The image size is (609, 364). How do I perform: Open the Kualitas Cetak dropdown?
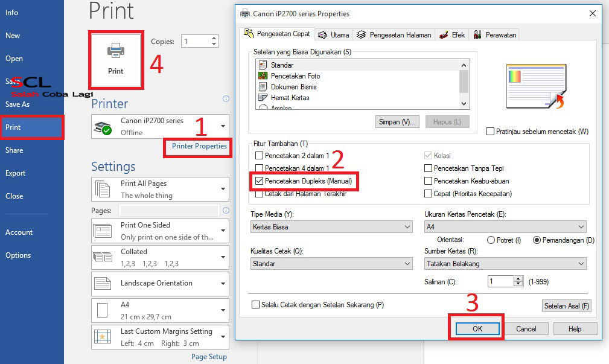coord(331,264)
